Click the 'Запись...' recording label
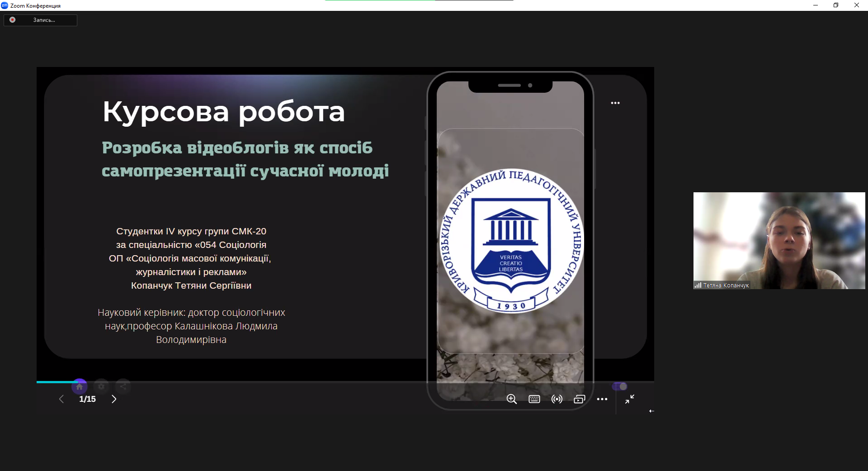 (44, 20)
